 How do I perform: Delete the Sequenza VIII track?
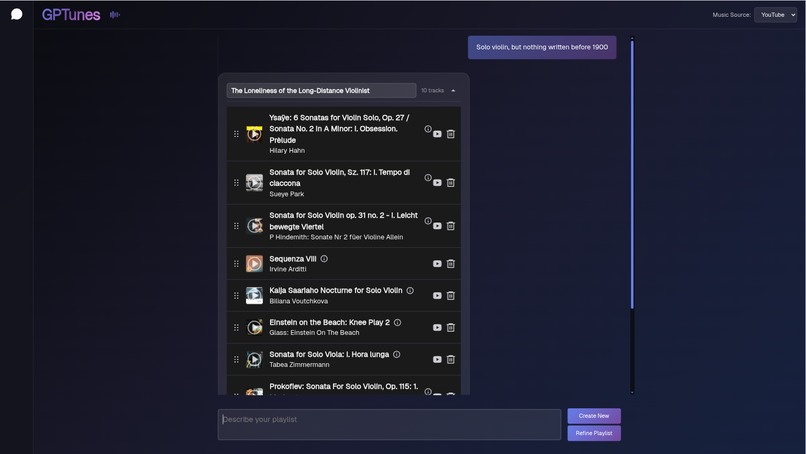(x=451, y=264)
